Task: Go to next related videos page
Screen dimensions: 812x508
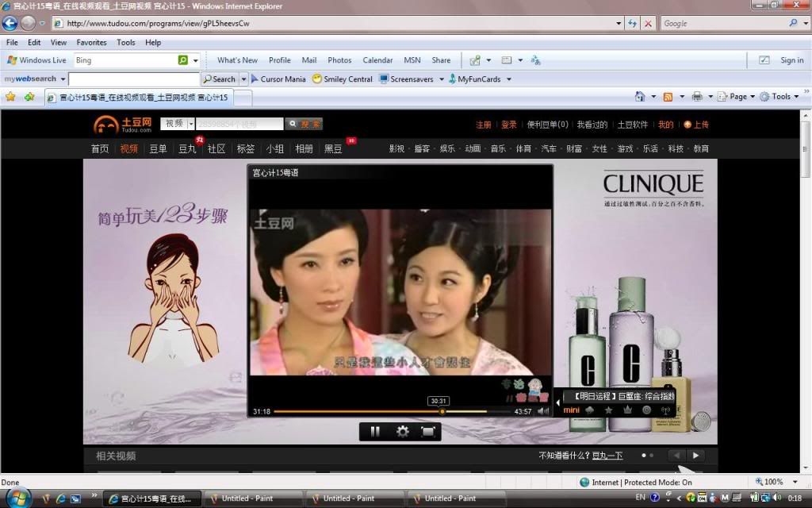Action: pos(695,456)
